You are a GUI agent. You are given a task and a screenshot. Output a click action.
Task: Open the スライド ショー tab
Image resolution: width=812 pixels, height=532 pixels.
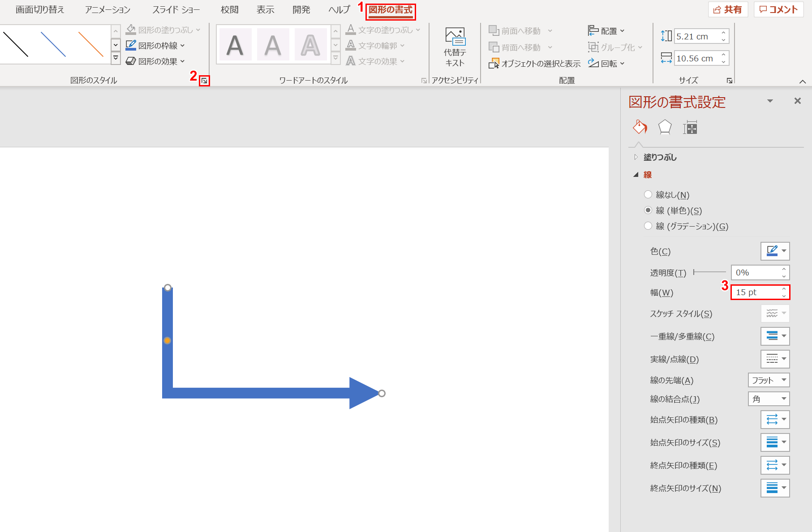coord(176,10)
